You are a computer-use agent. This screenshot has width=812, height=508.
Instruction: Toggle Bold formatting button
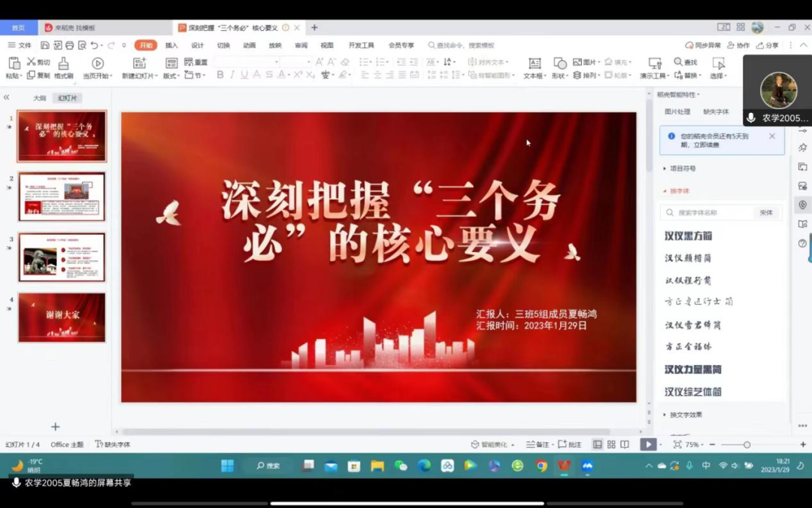pyautogui.click(x=220, y=75)
